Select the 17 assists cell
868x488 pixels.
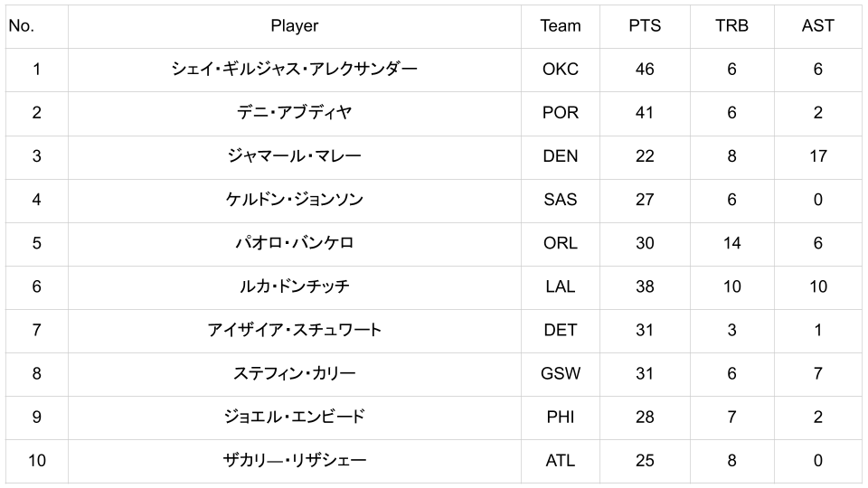[x=817, y=156]
